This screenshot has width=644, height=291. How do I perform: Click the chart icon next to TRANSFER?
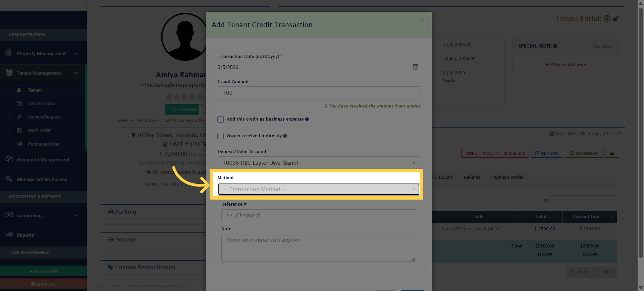(611, 153)
